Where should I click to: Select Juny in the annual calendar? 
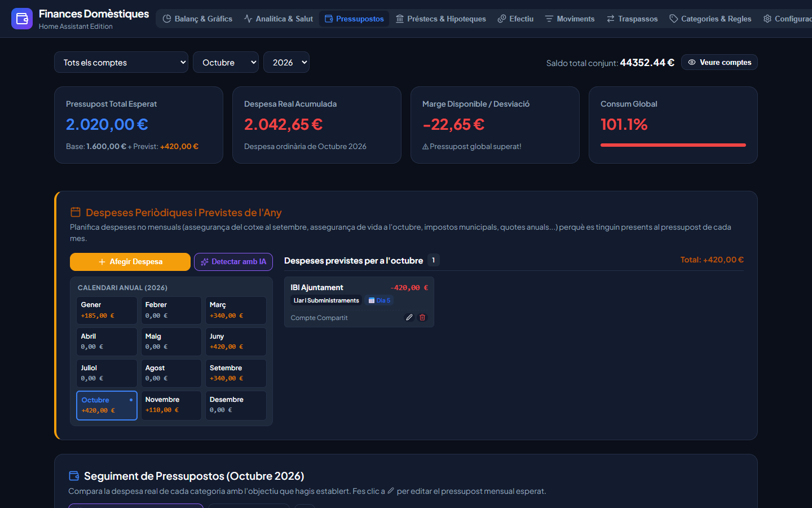click(x=236, y=342)
